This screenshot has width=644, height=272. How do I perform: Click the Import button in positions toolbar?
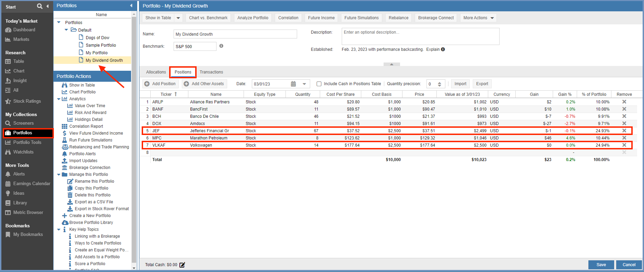pos(460,84)
